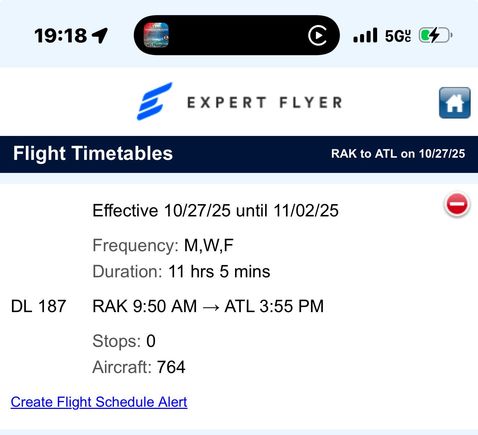Tap the Frequency M,W,F text

[163, 246]
